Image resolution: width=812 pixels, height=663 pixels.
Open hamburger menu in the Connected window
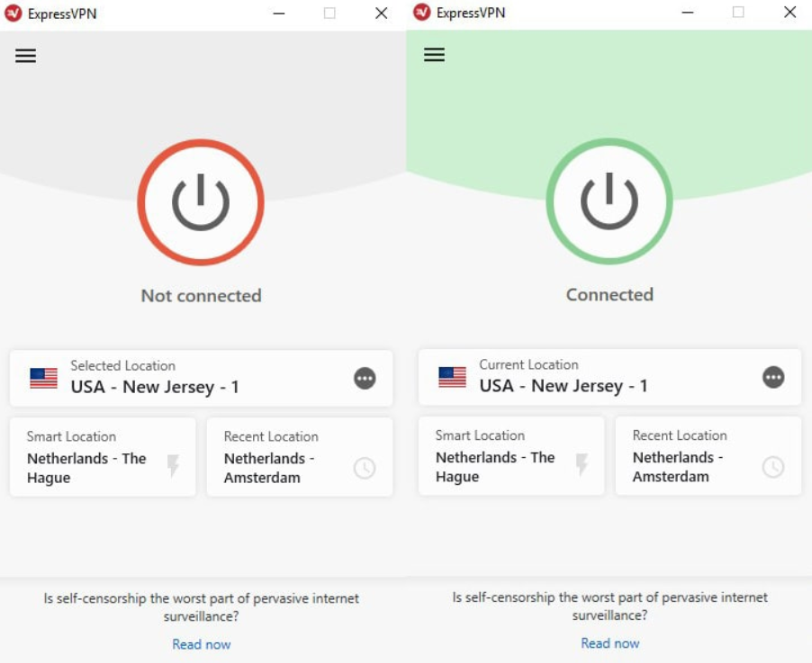(x=434, y=54)
